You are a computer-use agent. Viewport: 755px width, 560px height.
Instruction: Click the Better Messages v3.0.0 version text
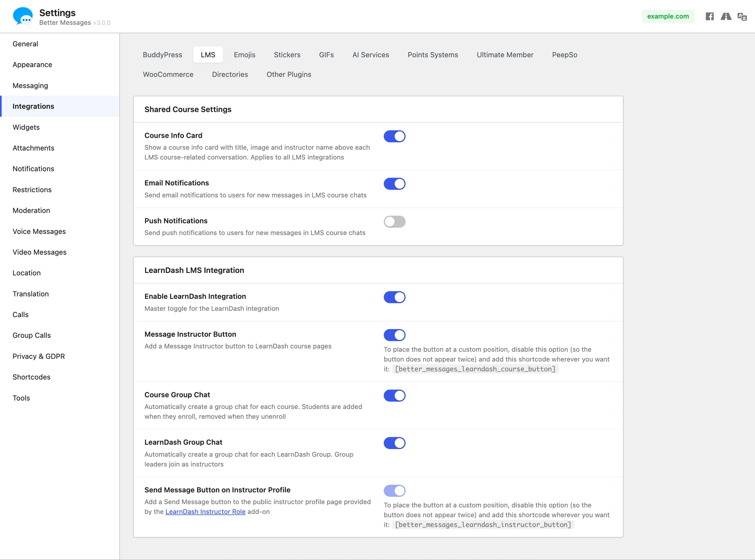coord(75,23)
